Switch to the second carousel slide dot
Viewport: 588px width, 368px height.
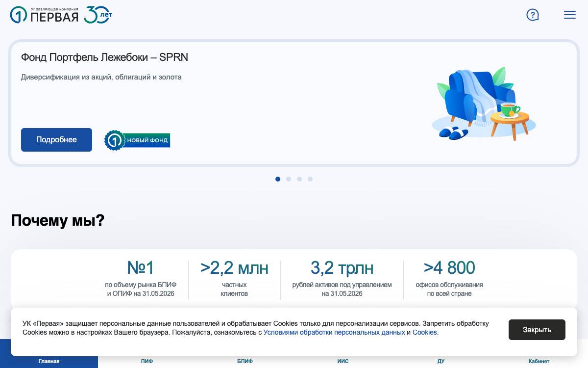tap(289, 179)
